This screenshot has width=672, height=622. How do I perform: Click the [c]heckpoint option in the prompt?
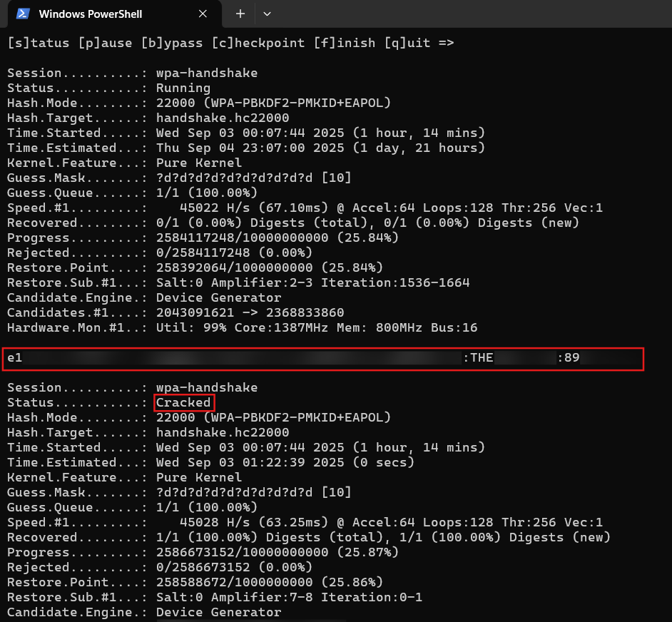258,43
